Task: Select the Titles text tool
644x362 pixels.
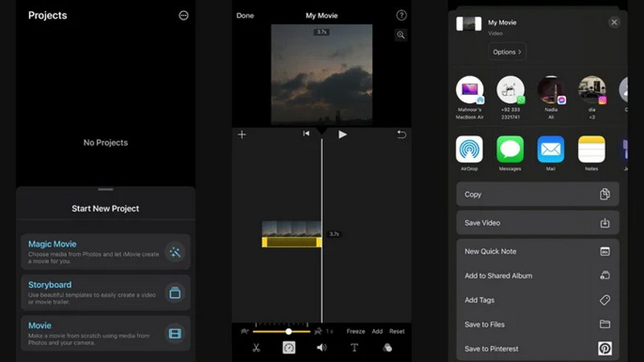Action: tap(354, 348)
